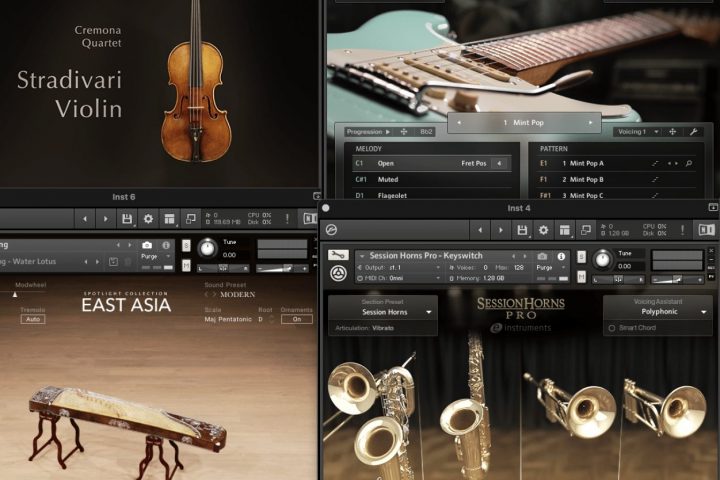The width and height of the screenshot is (720, 480).
Task: Go to next preset after Mint Pop
Action: click(x=592, y=123)
